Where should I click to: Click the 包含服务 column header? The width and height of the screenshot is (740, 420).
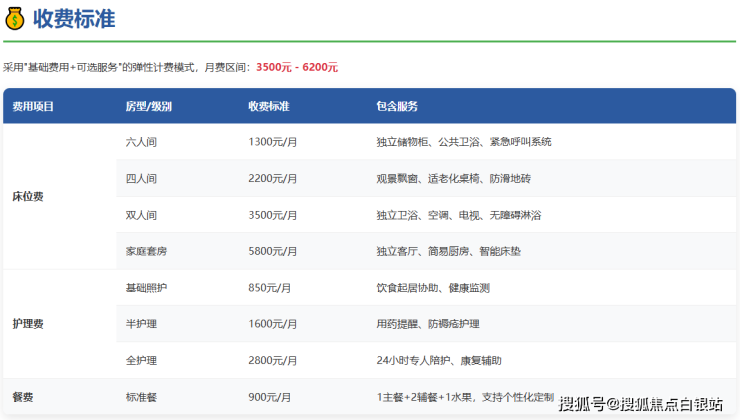point(397,106)
